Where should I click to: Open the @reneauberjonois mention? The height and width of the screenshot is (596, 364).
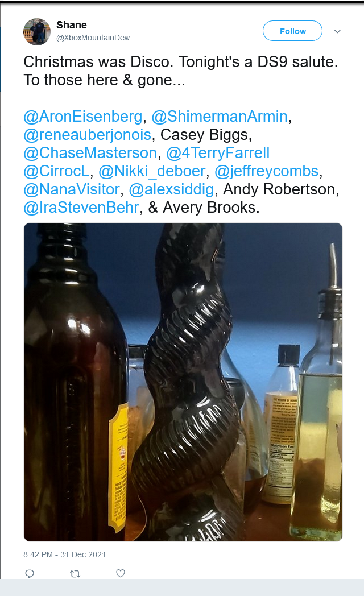tap(88, 135)
